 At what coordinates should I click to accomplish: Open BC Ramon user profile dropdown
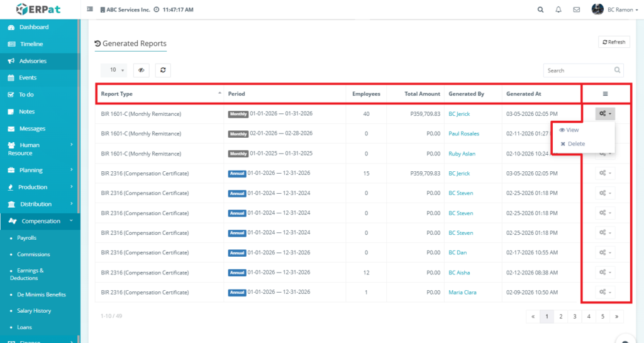614,9
